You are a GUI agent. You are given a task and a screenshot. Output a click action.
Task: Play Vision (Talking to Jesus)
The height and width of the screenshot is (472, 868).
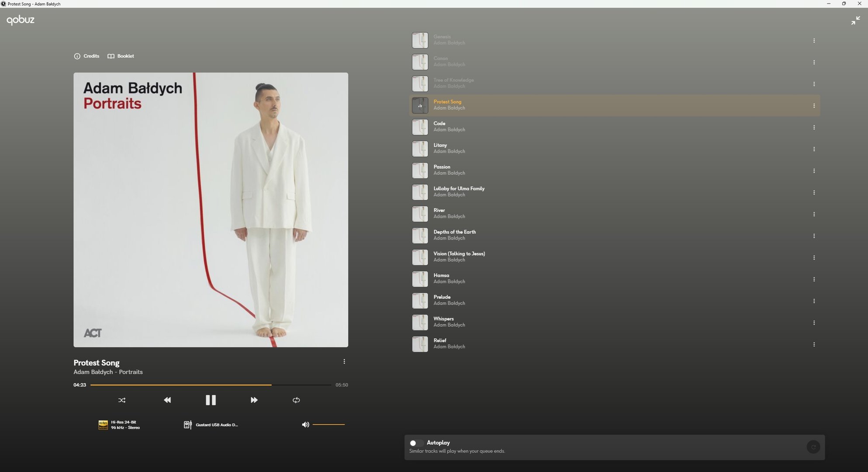(x=614, y=257)
